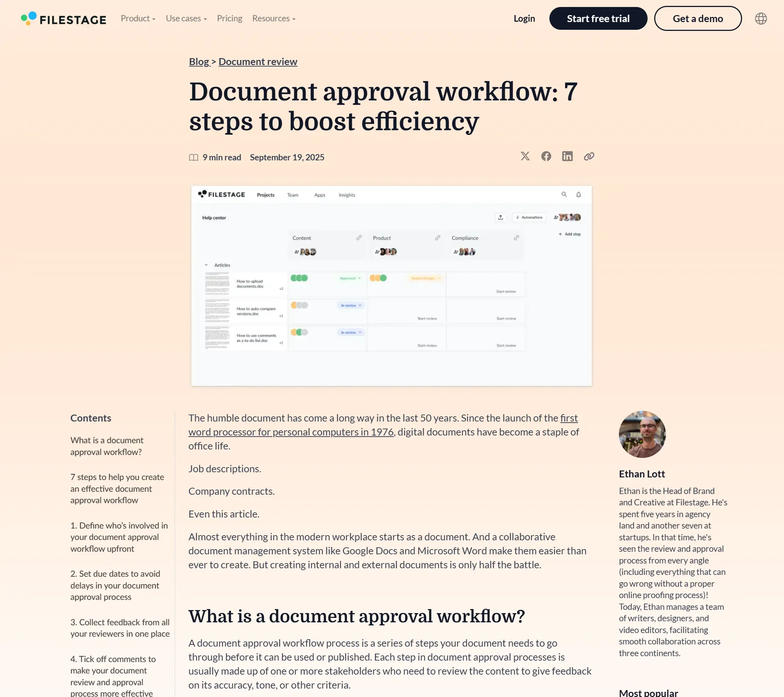Image resolution: width=784 pixels, height=697 pixels.
Task: Click the book reading-time icon
Action: [193, 157]
